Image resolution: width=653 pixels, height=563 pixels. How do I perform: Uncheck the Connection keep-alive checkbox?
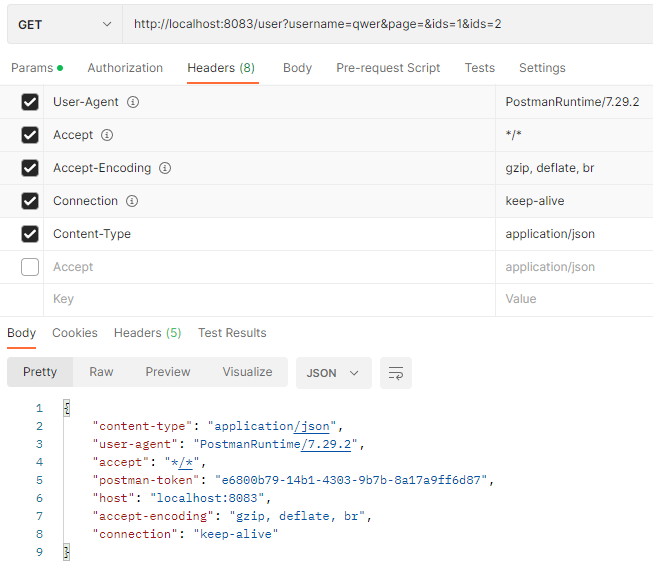[30, 201]
